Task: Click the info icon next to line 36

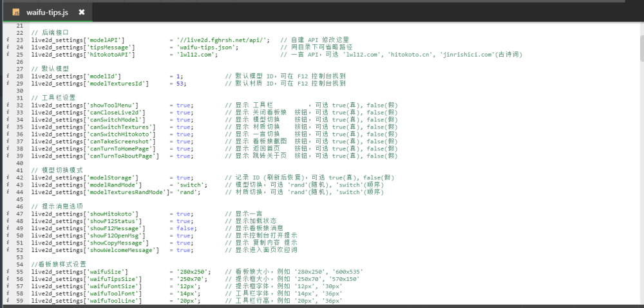Action: (6, 134)
